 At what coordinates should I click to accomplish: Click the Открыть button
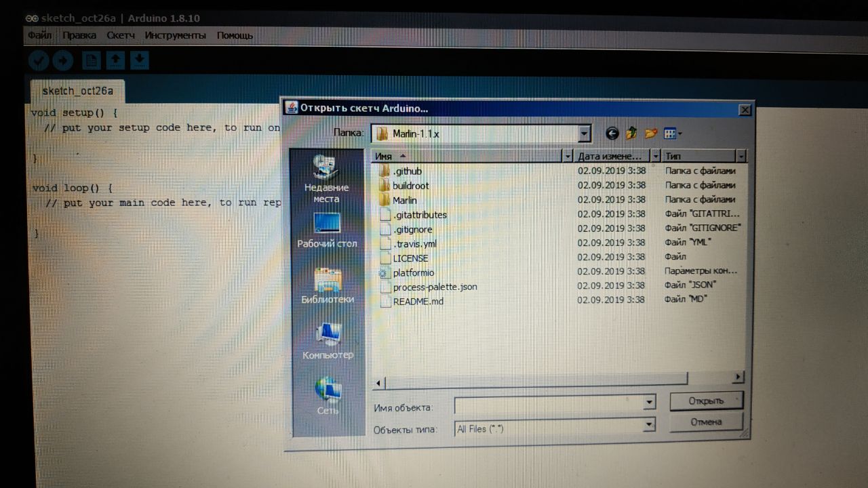pos(707,401)
